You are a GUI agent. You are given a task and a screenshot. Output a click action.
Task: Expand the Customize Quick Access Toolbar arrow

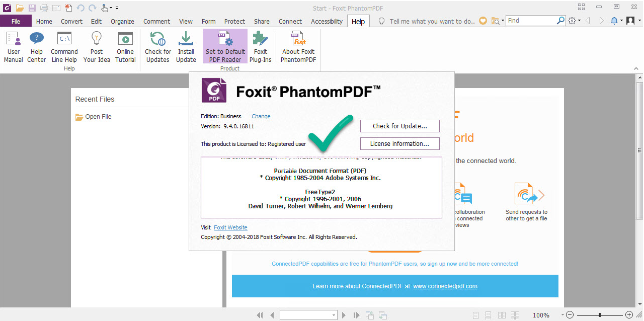point(117,8)
